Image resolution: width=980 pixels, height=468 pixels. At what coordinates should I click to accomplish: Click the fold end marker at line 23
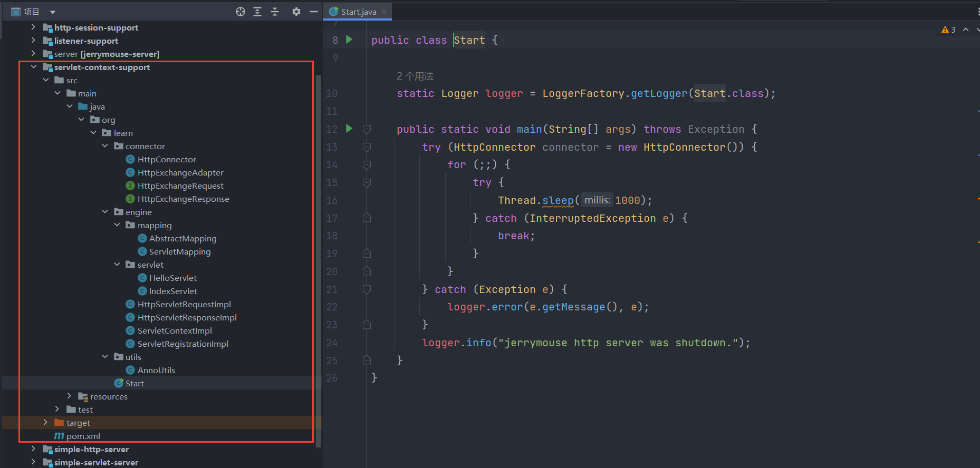(367, 325)
